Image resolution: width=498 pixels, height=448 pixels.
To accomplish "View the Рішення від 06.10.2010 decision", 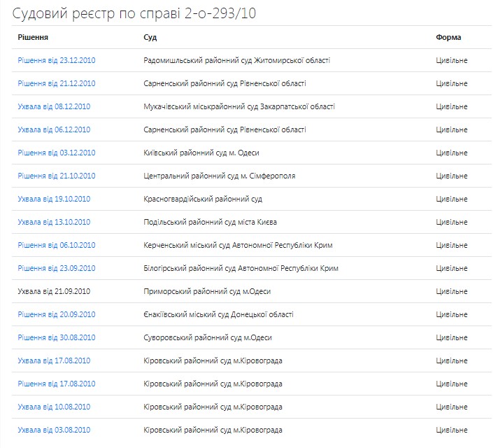I will pos(56,245).
